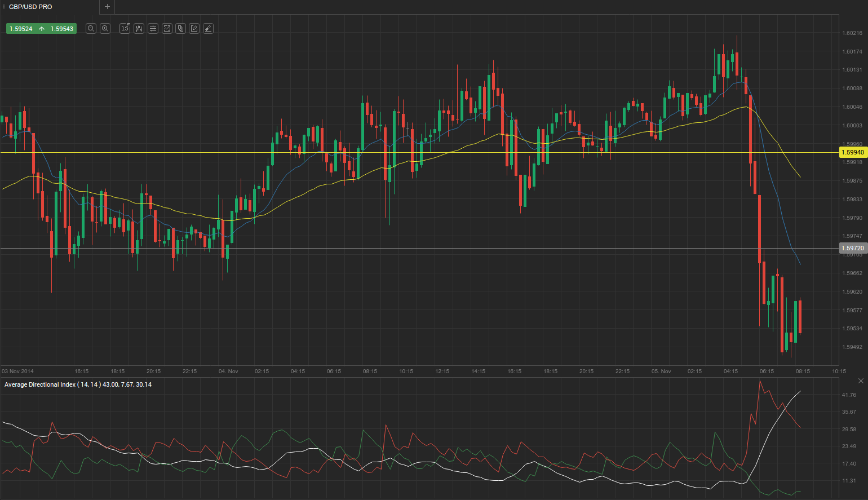
Task: Click the 05. Nov date on time axis
Action: pyautogui.click(x=661, y=371)
